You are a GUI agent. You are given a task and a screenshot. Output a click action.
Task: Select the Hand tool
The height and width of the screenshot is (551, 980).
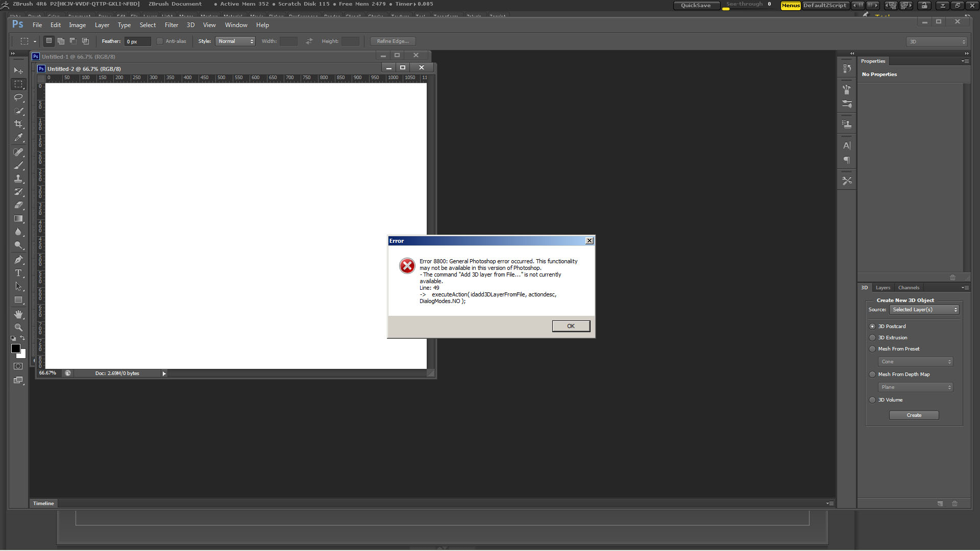pos(18,314)
